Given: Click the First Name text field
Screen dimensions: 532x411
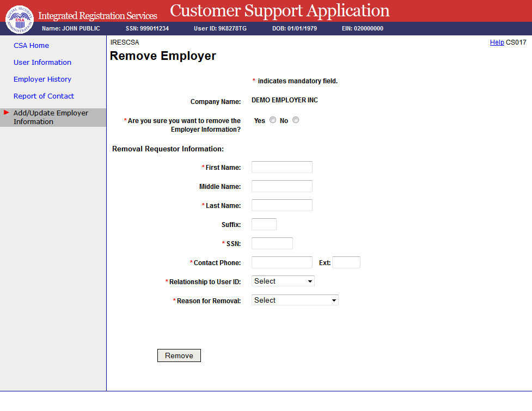Looking at the screenshot, I should [x=282, y=167].
